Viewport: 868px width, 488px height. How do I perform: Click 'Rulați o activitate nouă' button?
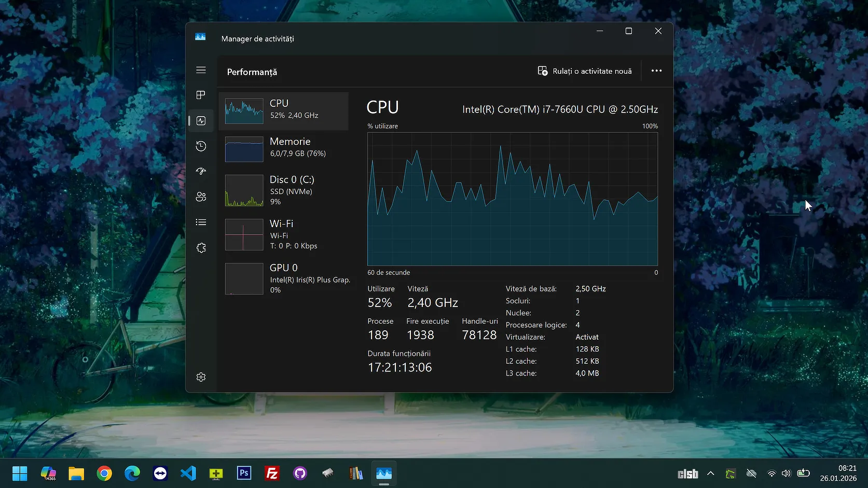click(x=585, y=71)
